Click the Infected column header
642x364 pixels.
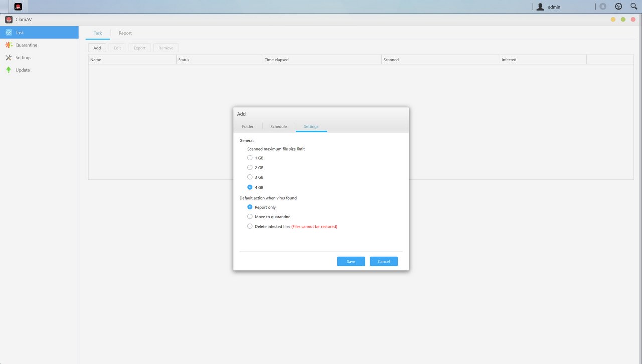(543, 60)
